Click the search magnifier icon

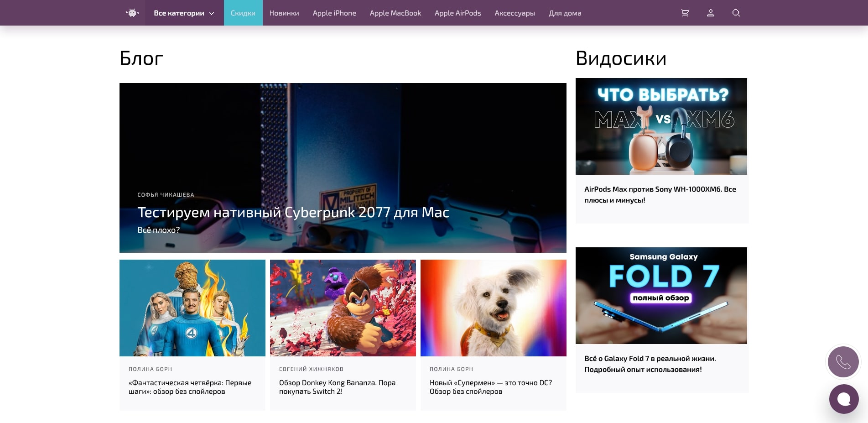736,13
